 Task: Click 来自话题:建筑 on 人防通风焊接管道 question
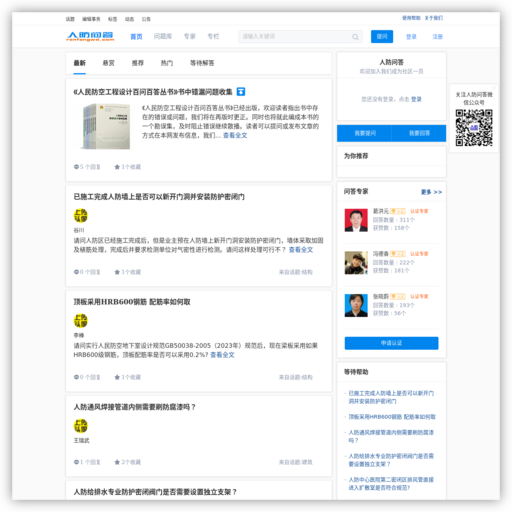click(x=296, y=462)
